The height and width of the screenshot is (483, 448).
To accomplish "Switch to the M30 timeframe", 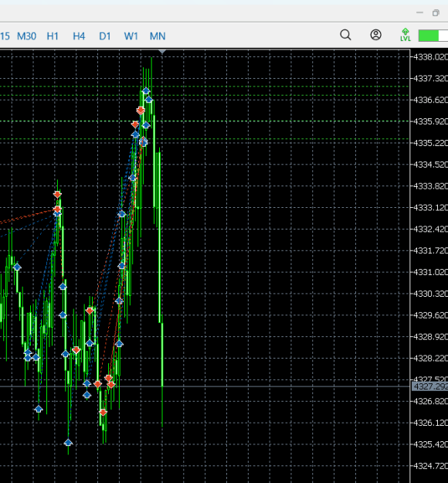I will (26, 36).
